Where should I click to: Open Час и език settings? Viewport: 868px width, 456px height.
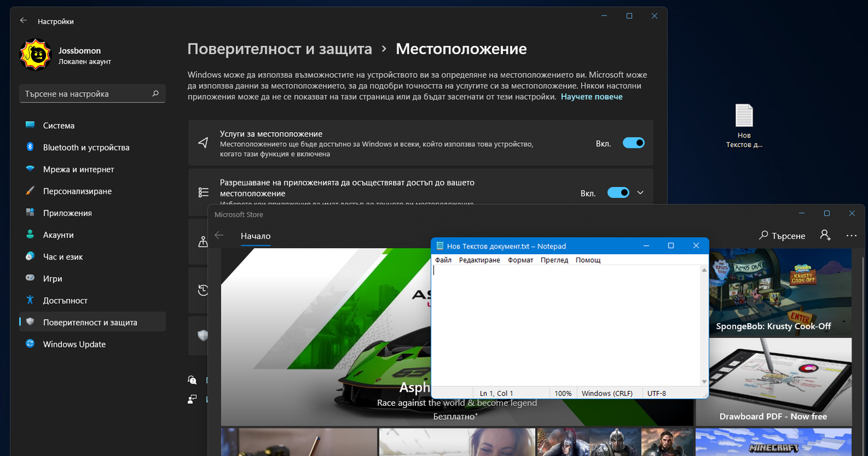pos(92,257)
